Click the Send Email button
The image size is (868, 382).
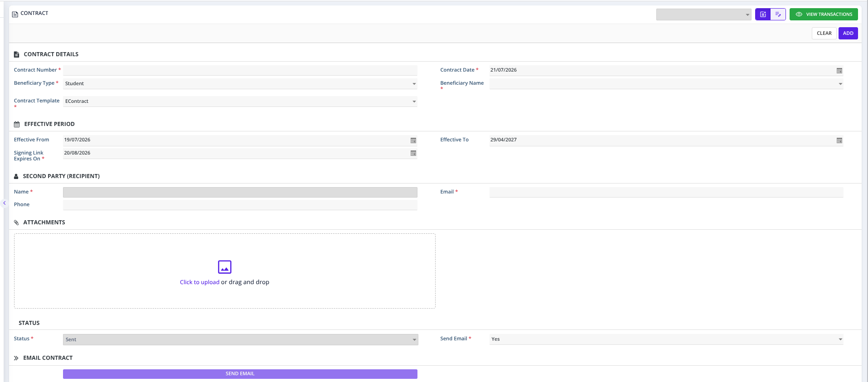click(240, 374)
